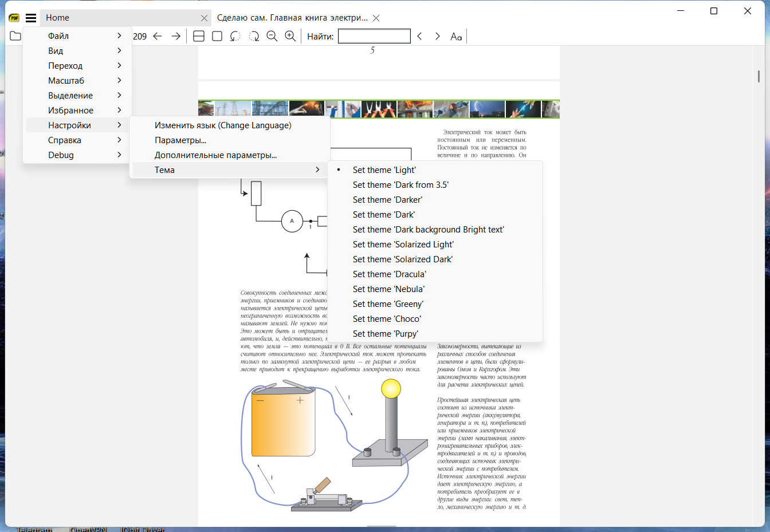The image size is (770, 532).
Task: Go to previous page using left arrow
Action: pyautogui.click(x=158, y=36)
